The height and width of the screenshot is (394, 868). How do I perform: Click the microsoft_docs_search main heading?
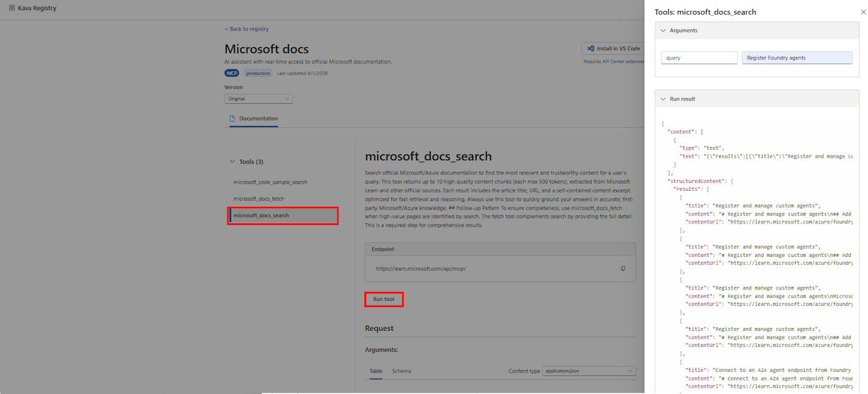428,157
